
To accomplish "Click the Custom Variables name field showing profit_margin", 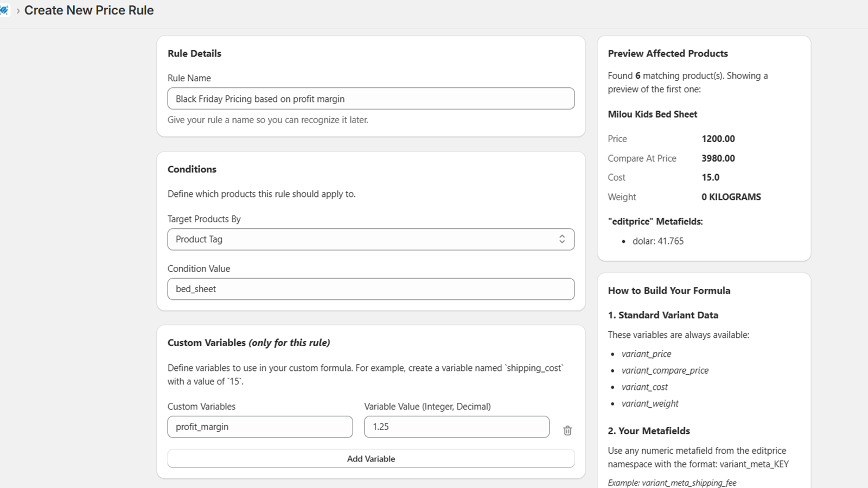I will pyautogui.click(x=260, y=427).
